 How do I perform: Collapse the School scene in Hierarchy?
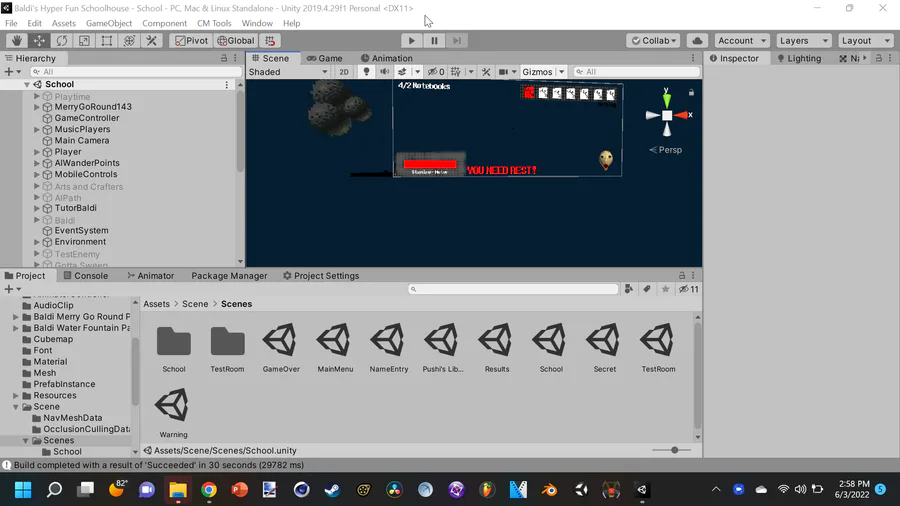click(x=26, y=84)
